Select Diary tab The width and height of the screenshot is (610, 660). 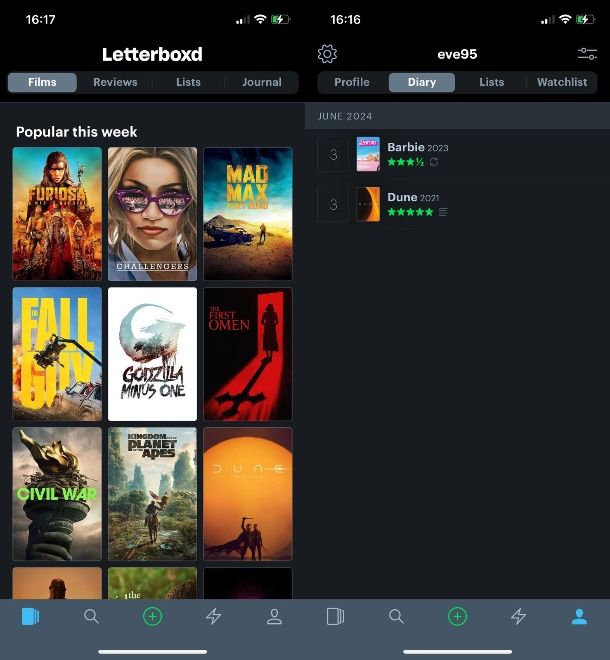422,82
